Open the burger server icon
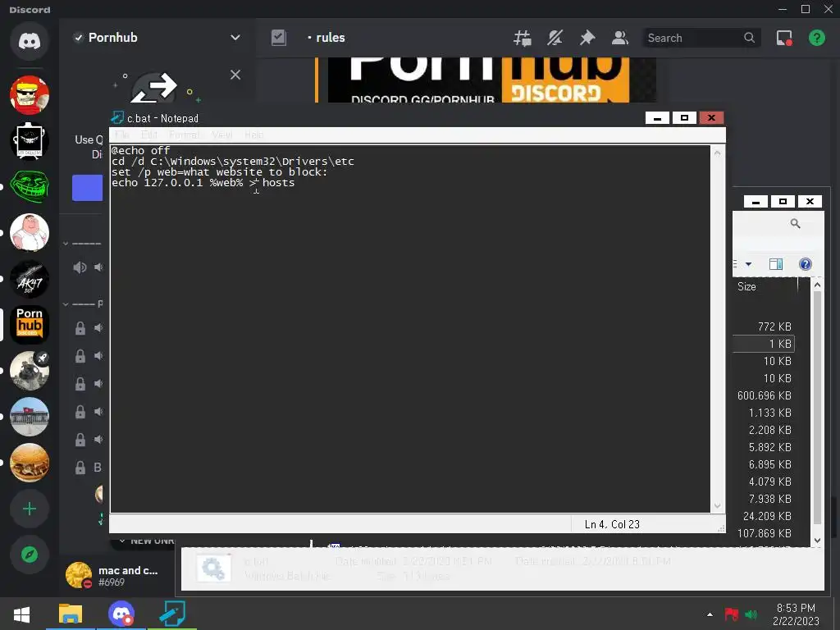 click(30, 463)
